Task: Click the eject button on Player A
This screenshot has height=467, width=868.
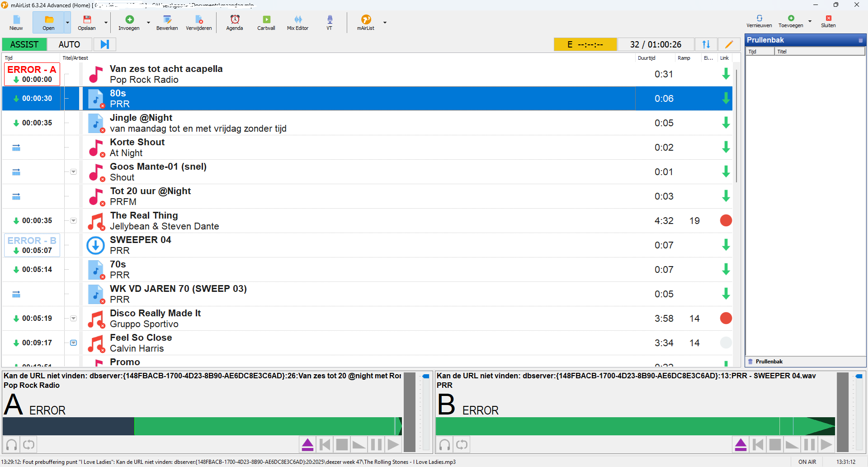Action: point(307,445)
